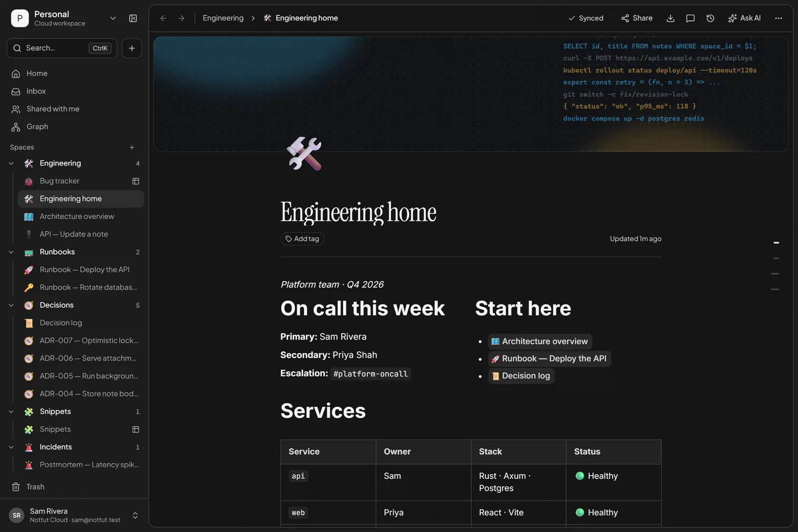
Task: Click the On call this week heading
Action: [363, 309]
